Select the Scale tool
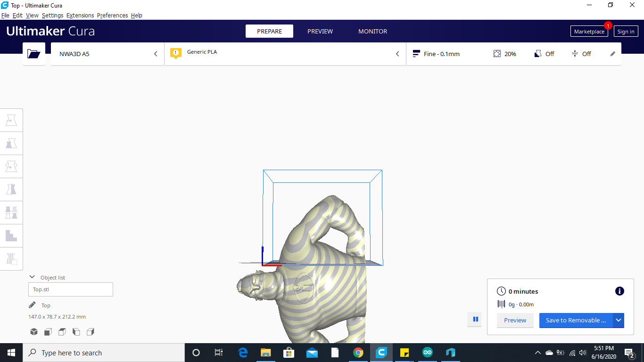Viewport: 644px width, 362px height. (x=11, y=143)
